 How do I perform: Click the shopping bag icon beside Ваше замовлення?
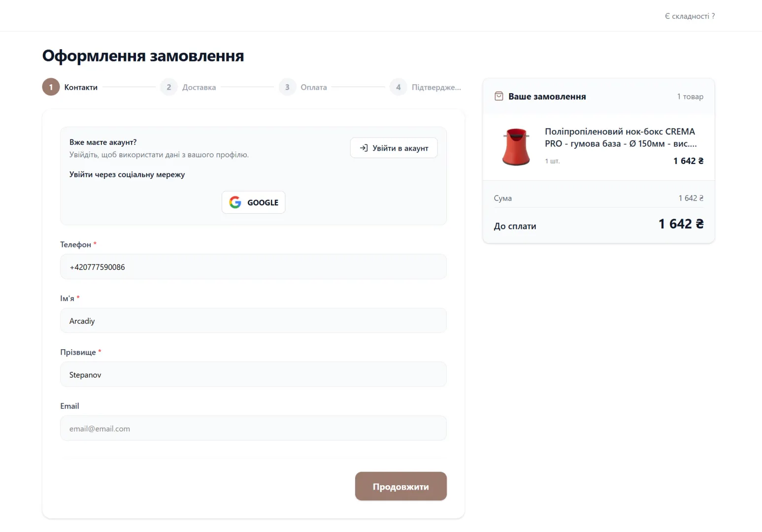[498, 96]
